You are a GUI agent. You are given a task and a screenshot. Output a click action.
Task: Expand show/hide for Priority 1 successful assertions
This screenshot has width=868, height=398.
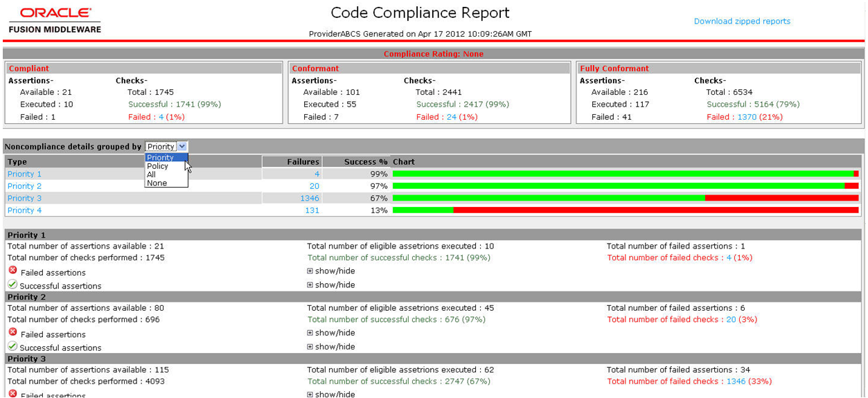point(331,285)
